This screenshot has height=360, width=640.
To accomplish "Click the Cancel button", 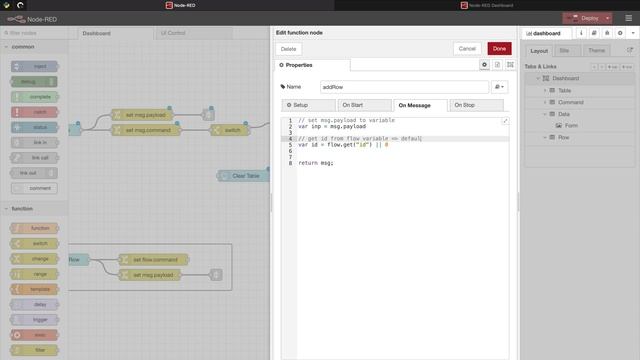I will click(x=467, y=49).
